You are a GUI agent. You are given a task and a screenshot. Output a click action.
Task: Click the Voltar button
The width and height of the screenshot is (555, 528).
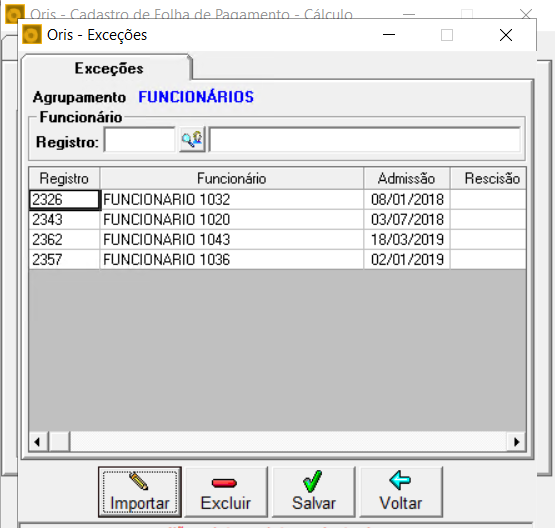(x=401, y=492)
